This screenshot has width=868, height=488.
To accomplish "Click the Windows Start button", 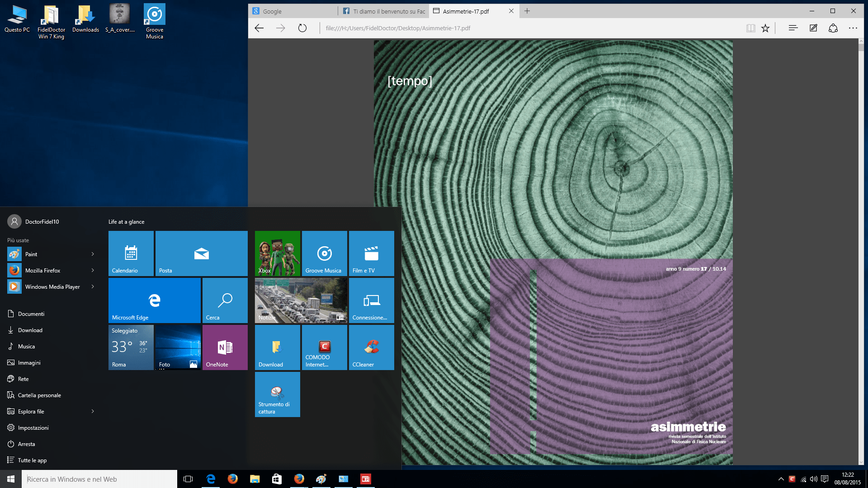I will [11, 479].
